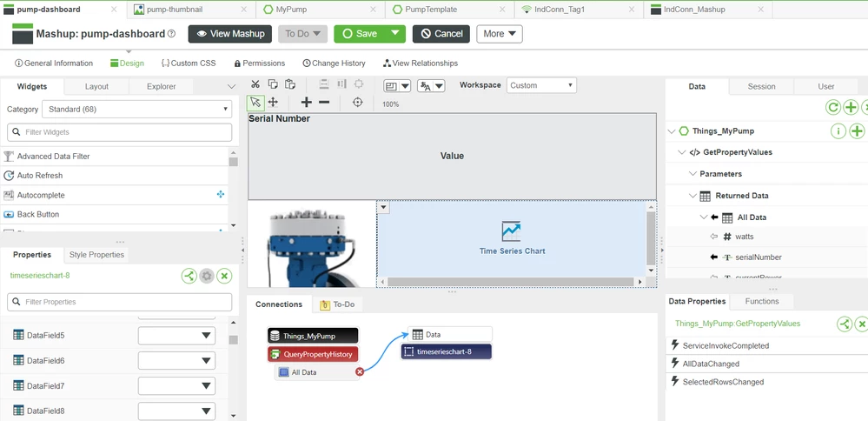868x421 pixels.
Task: Click the Copy icon in design toolbar
Action: (x=272, y=84)
